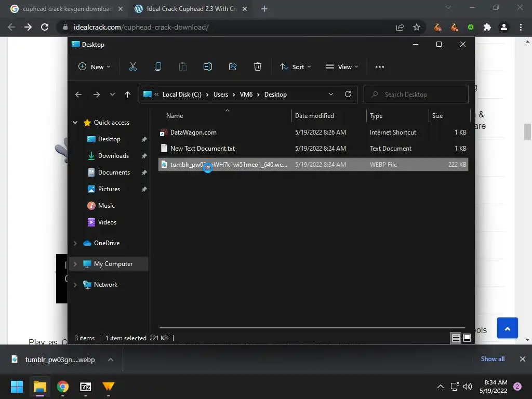The height and width of the screenshot is (399, 532).
Task: Go forward in File Explorer navigation
Action: [96, 95]
